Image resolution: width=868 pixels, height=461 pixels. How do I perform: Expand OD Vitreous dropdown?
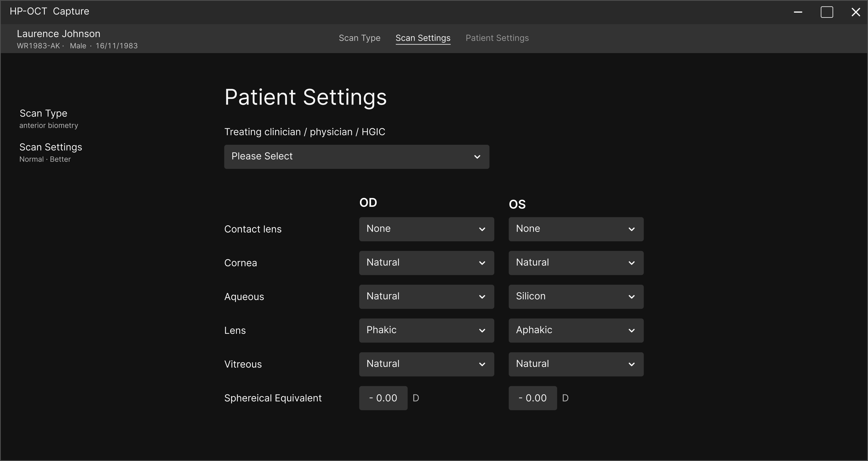[426, 364]
